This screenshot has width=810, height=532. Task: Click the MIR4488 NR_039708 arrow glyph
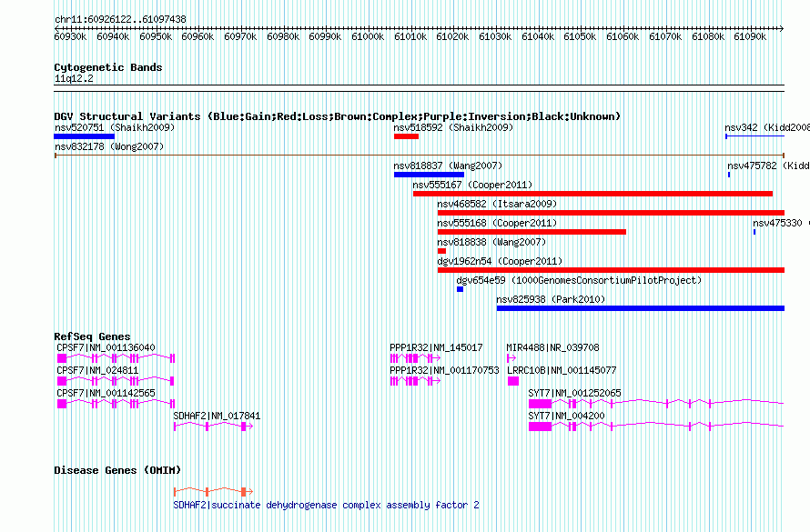point(511,358)
